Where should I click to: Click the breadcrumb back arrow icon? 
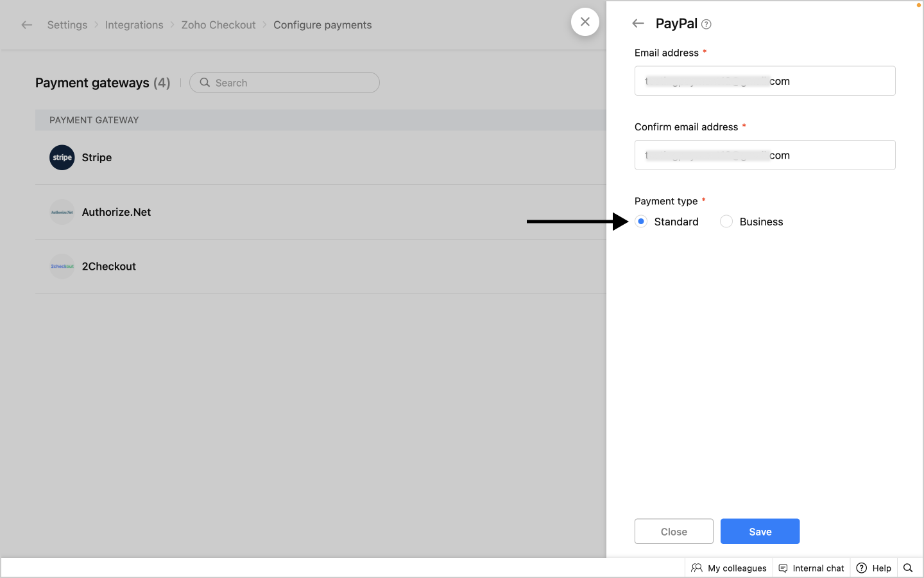tap(27, 25)
